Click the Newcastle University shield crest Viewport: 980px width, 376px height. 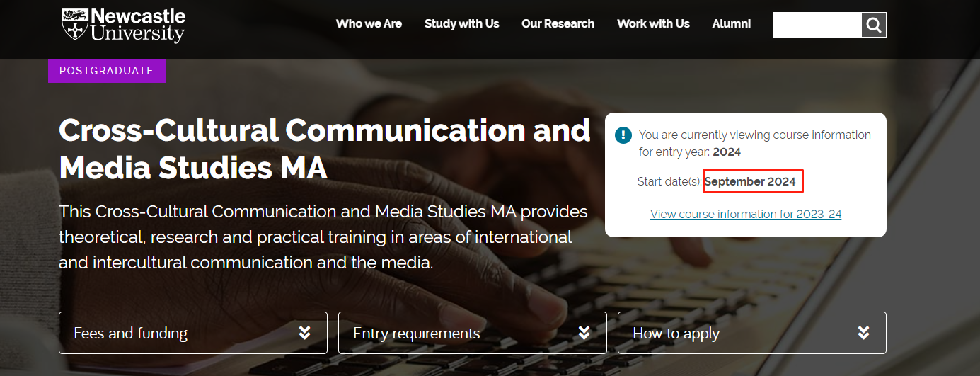(74, 25)
